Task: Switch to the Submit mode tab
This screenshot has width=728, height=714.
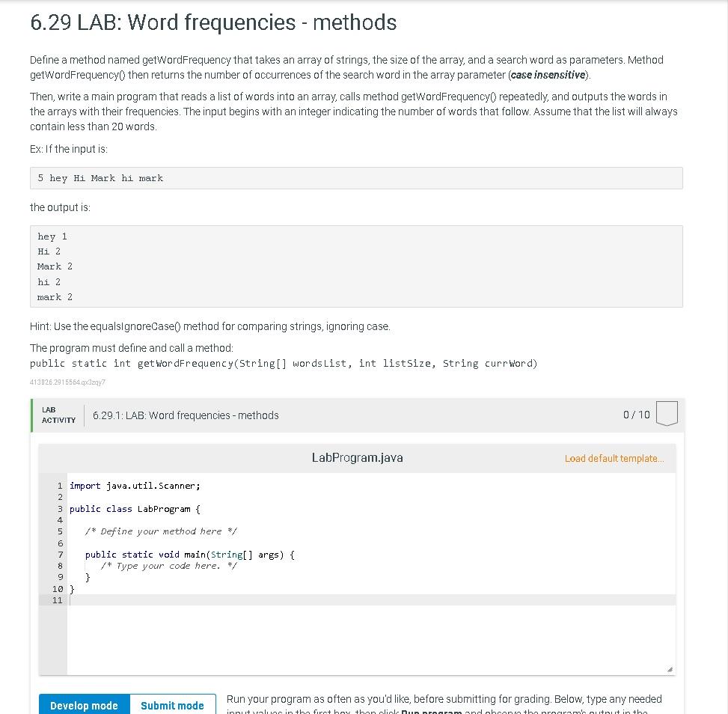Action: point(172,705)
